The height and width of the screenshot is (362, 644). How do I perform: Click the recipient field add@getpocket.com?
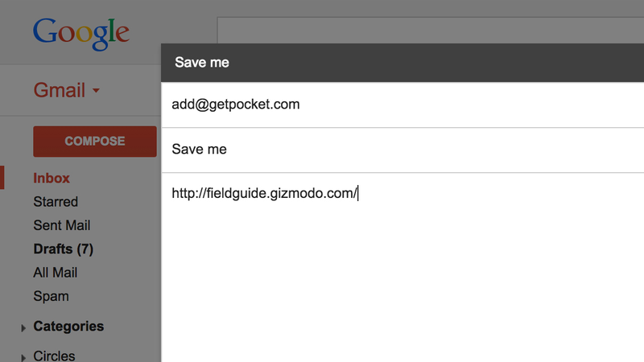(402, 105)
